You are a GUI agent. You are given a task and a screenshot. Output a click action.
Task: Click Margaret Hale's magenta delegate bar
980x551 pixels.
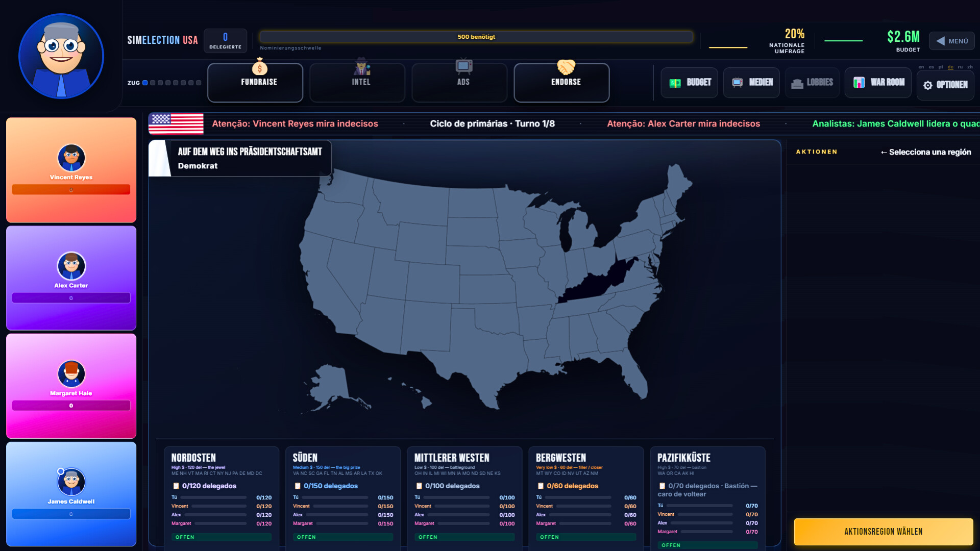(x=71, y=406)
